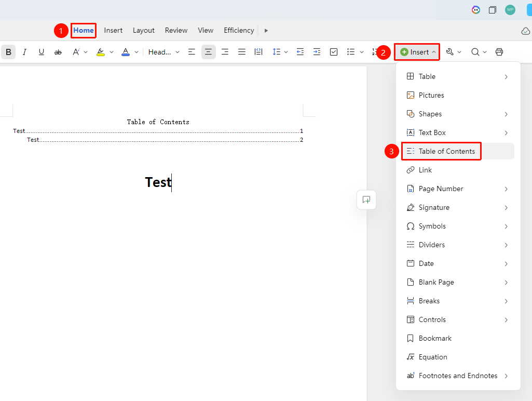
Task: Expand the bullet list style arrow
Action: click(x=362, y=52)
